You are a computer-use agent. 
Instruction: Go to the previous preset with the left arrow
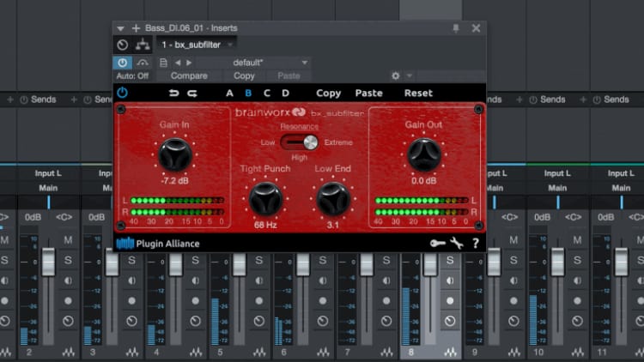pyautogui.click(x=178, y=63)
